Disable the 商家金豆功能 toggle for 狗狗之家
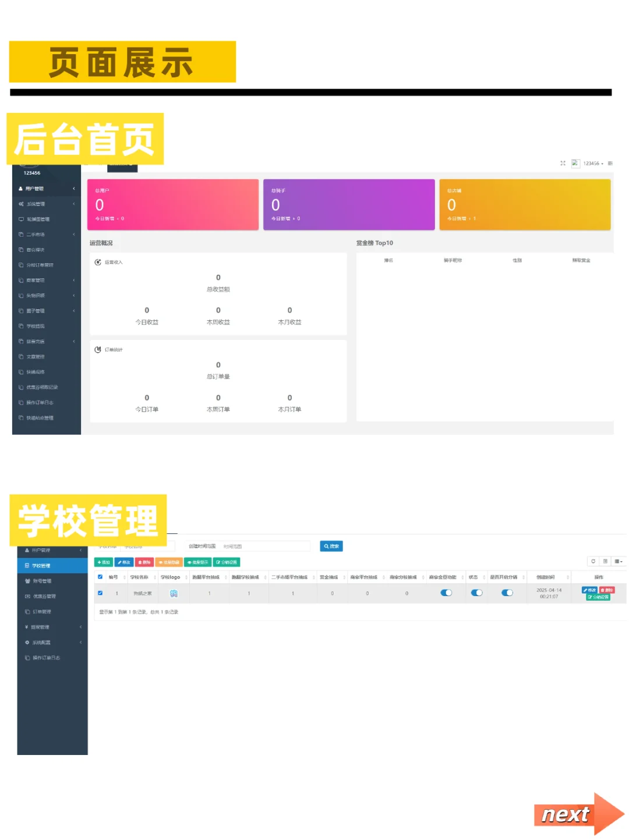Image resolution: width=629 pixels, height=840 pixels. (447, 593)
